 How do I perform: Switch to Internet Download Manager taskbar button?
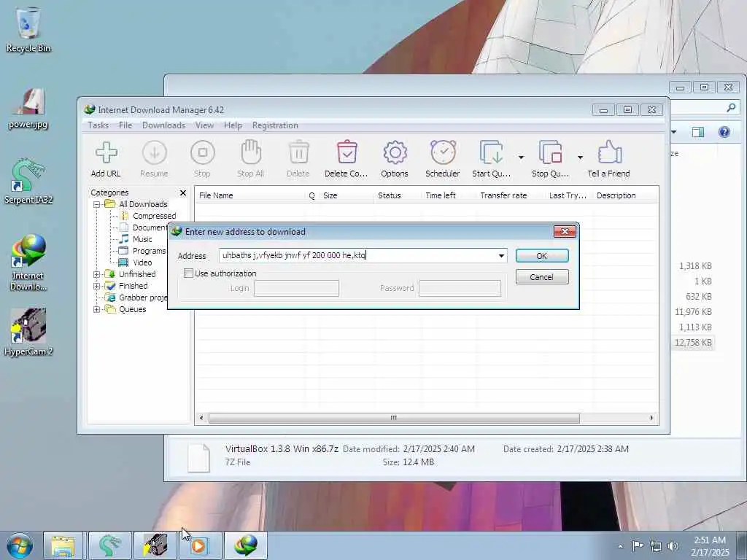[246, 545]
